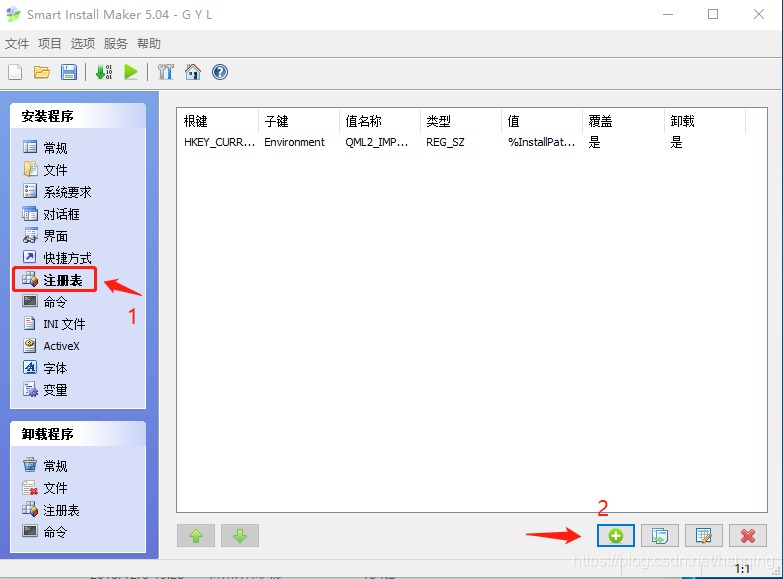Open 常规 under 卸载程序

tap(45, 466)
